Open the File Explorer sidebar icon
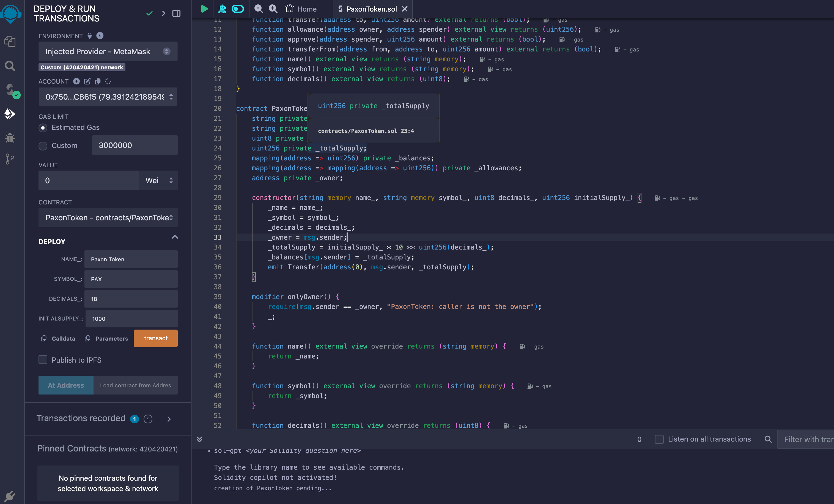834x504 pixels. (x=10, y=41)
